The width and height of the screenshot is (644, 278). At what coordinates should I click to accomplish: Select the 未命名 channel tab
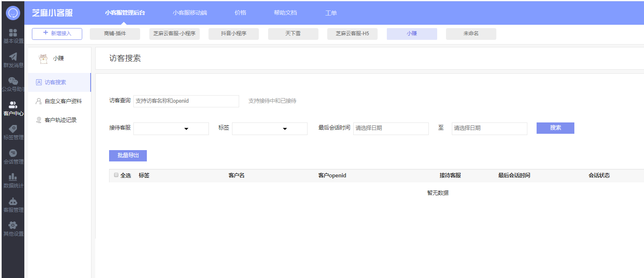(x=471, y=34)
